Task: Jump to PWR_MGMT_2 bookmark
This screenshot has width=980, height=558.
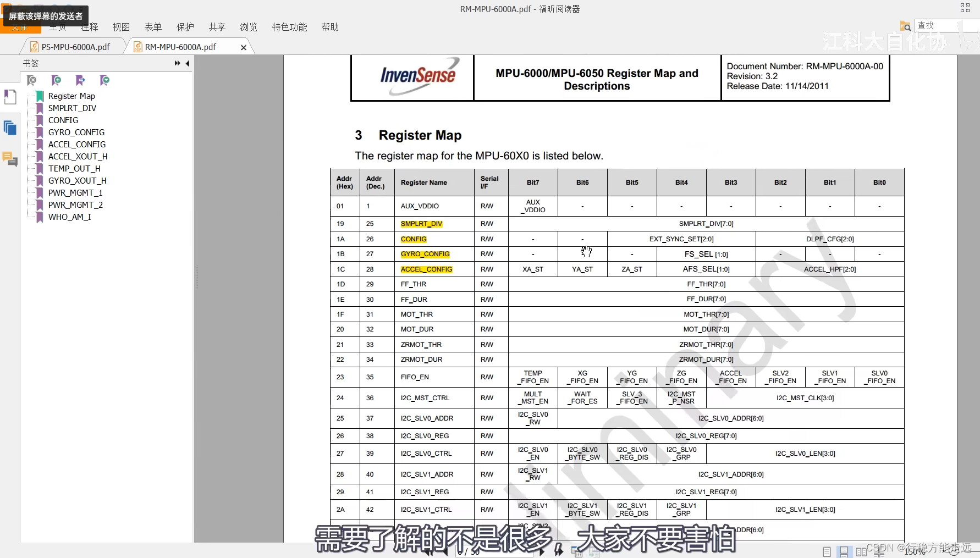Action: 75,205
